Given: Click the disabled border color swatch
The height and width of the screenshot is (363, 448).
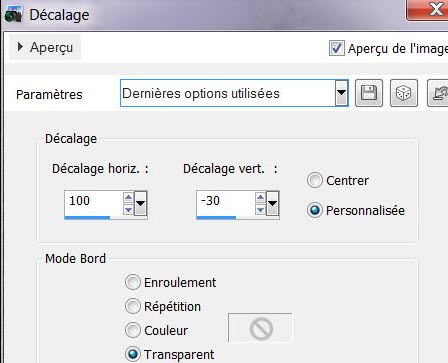Looking at the screenshot, I should point(260,328).
